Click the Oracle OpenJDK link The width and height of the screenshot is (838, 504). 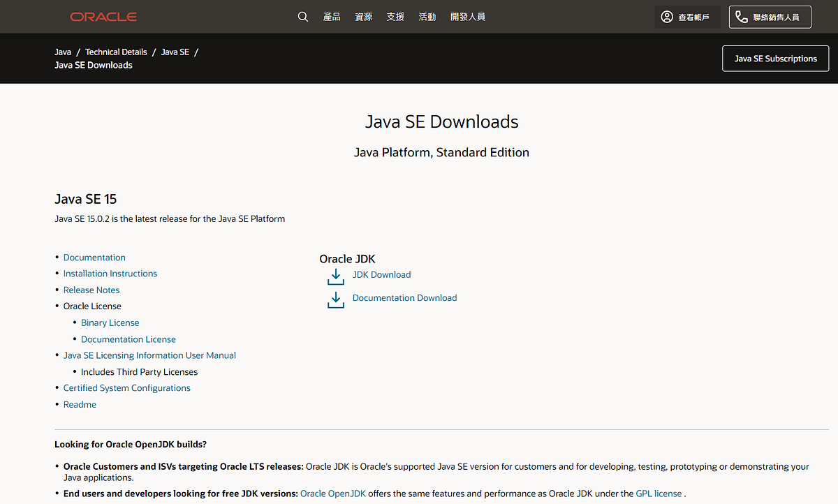[x=333, y=493]
